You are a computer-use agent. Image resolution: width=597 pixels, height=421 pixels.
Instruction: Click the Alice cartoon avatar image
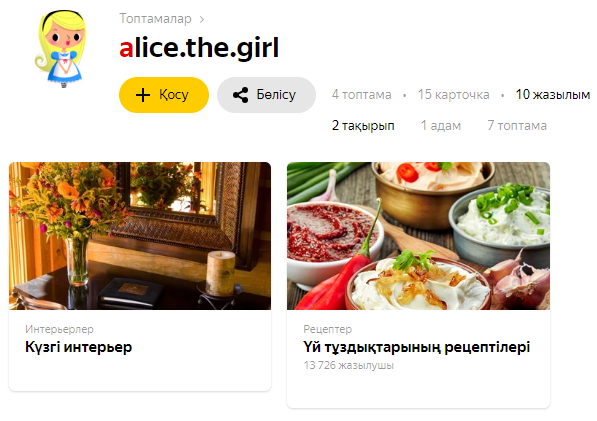pos(61,49)
